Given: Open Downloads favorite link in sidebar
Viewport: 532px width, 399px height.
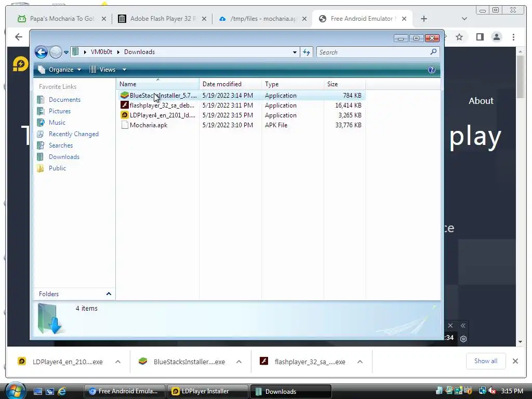Looking at the screenshot, I should [x=64, y=157].
